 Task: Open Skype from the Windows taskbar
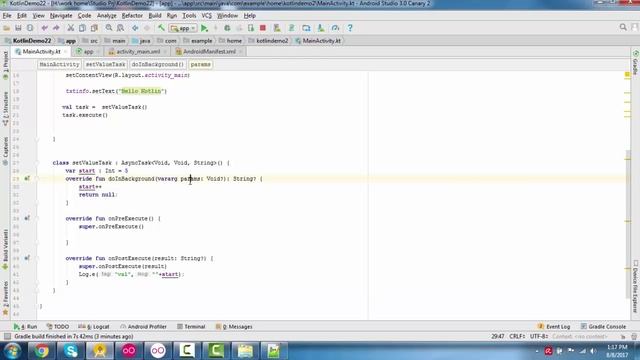coord(71,351)
